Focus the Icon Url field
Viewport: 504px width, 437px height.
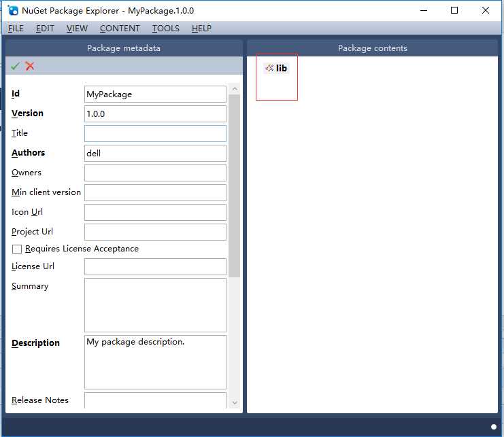[155, 212]
